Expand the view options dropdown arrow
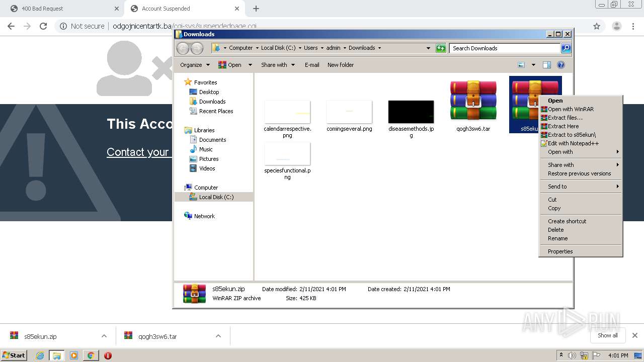This screenshot has height=362, width=644. [x=533, y=65]
